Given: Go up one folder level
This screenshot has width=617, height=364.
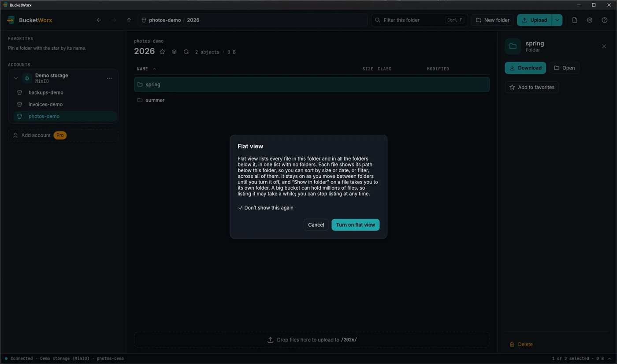Looking at the screenshot, I should pos(129,20).
